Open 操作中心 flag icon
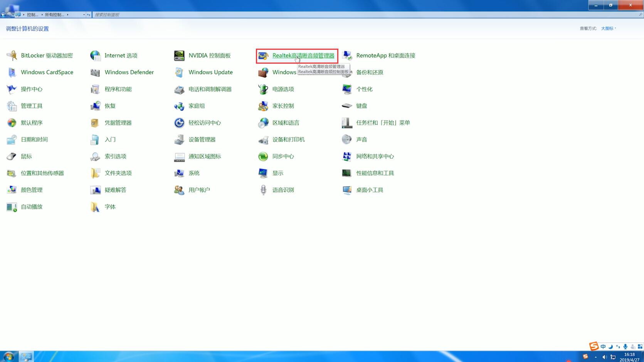This screenshot has height=362, width=644. tap(12, 89)
